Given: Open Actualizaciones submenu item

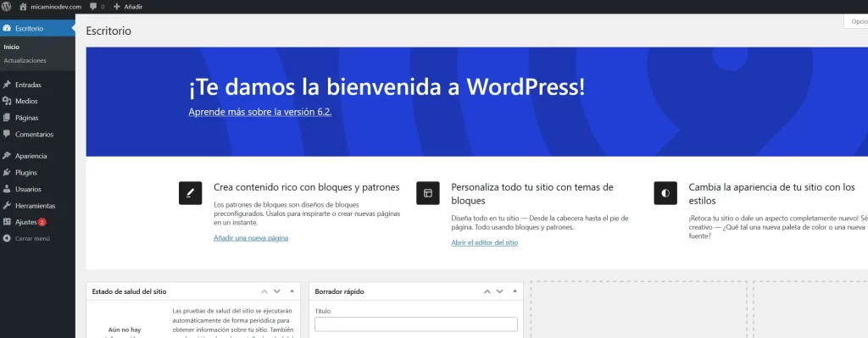Looking at the screenshot, I should pos(25,60).
